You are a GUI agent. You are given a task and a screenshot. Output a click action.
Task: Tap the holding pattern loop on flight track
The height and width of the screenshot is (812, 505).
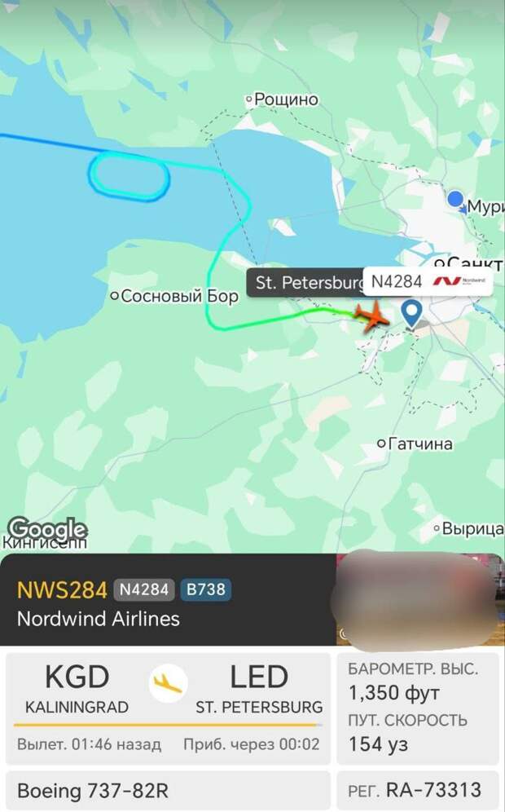click(129, 177)
